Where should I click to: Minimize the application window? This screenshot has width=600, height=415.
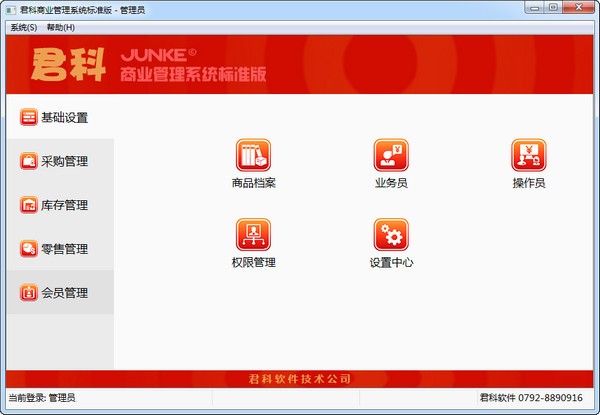[535, 8]
